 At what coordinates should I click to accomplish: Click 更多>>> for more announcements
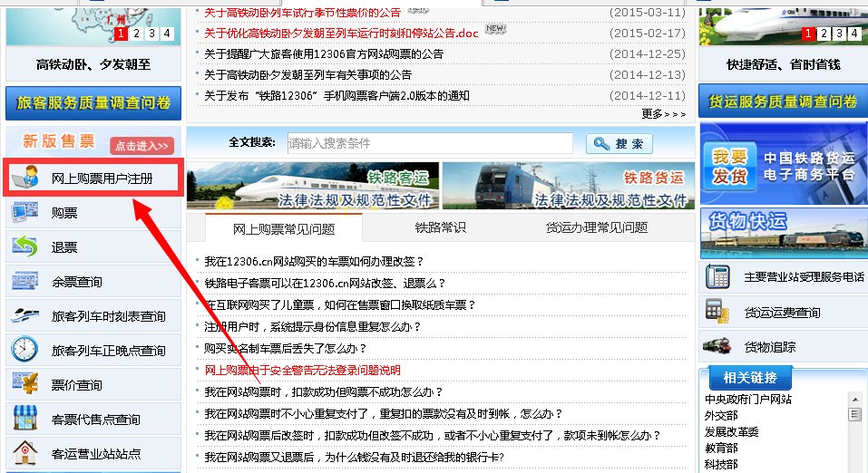point(664,114)
